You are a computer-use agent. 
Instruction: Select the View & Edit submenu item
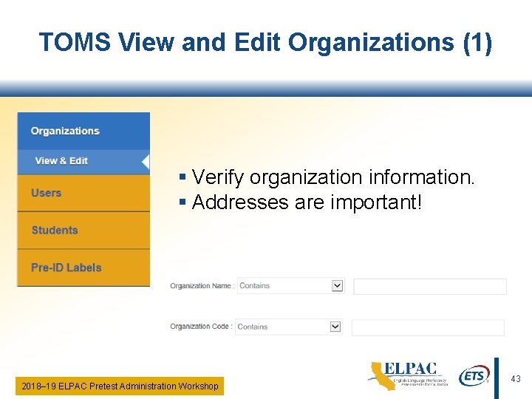tap(83, 162)
